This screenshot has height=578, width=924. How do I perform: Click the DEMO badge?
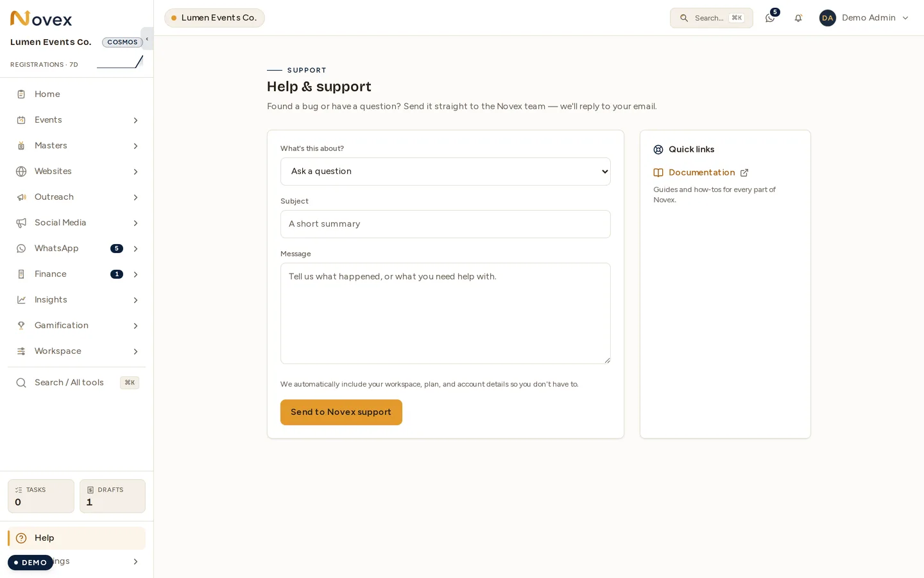pos(30,563)
